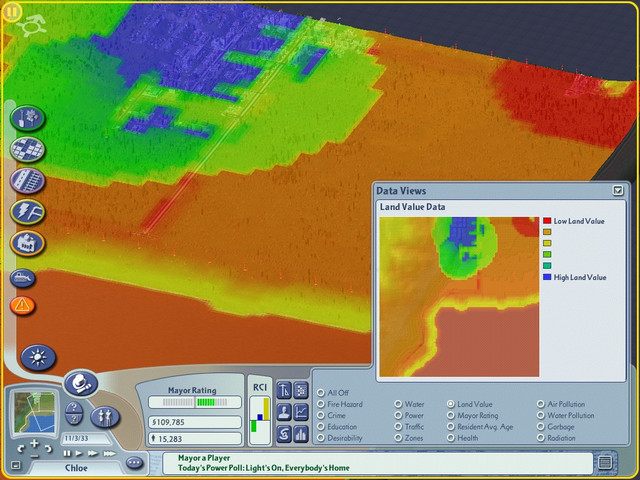
Task: Click the bar chart panel button
Action: pyautogui.click(x=301, y=434)
